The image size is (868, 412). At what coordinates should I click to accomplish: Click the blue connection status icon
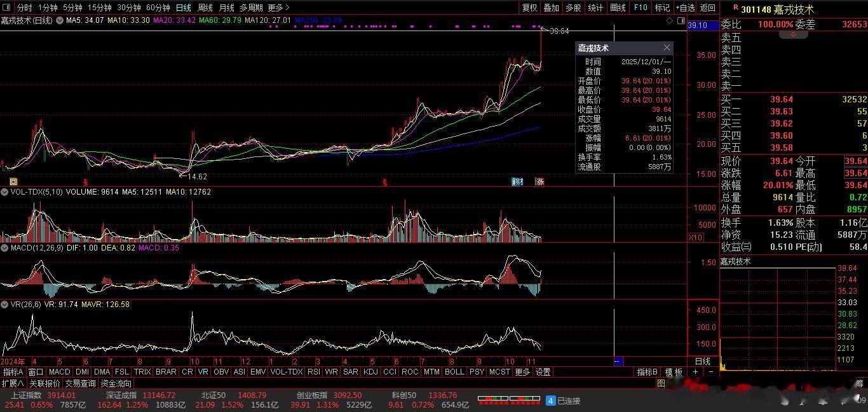(x=550, y=401)
